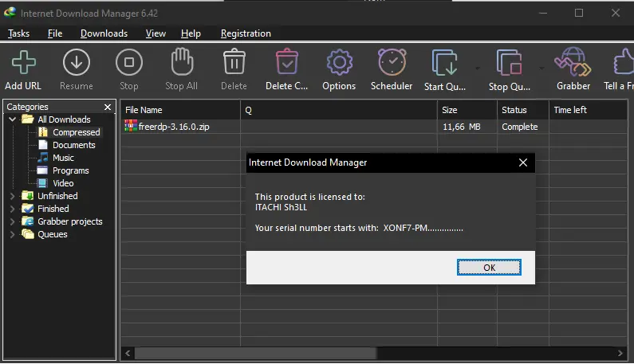Image resolution: width=634 pixels, height=364 pixels.
Task: Click the Resume download arrow icon
Action: tap(76, 62)
